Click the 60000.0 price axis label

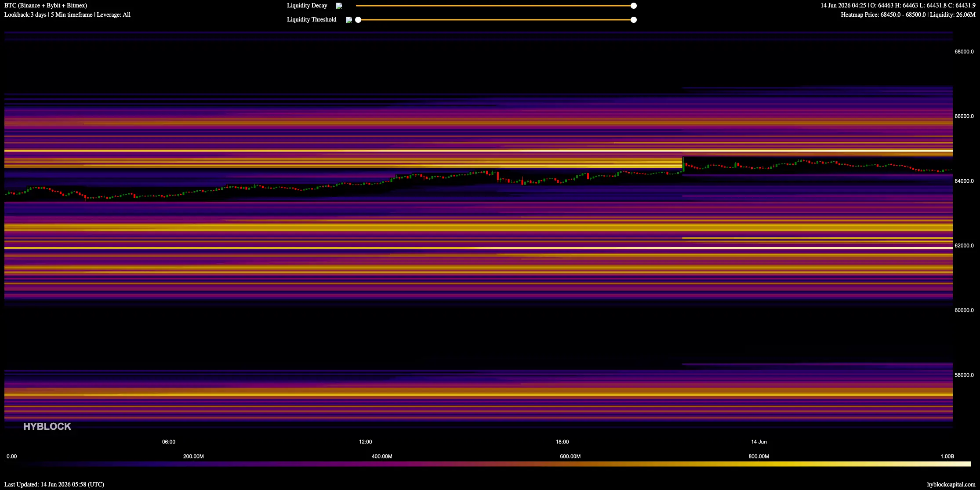click(964, 310)
